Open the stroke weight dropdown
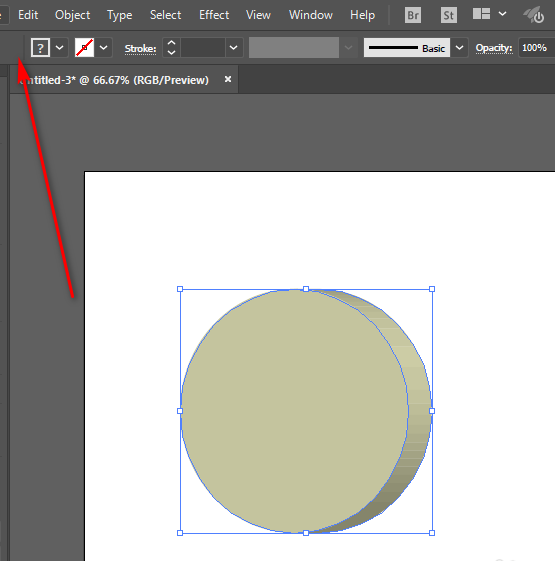The width and height of the screenshot is (555, 561). point(233,48)
